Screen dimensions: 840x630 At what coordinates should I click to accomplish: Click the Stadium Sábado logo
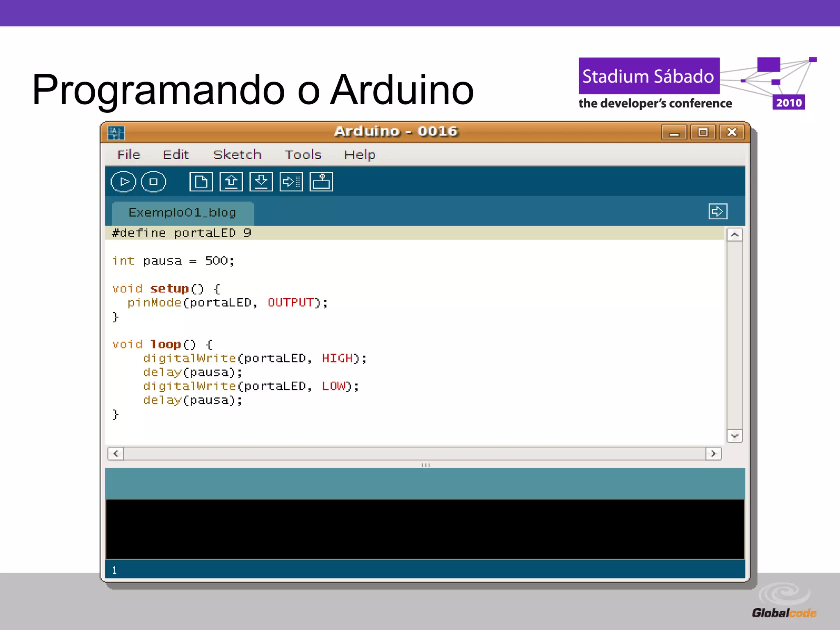click(697, 84)
